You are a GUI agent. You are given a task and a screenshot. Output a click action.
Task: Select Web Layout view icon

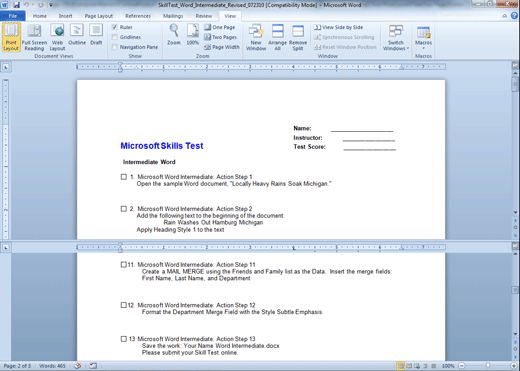point(57,37)
